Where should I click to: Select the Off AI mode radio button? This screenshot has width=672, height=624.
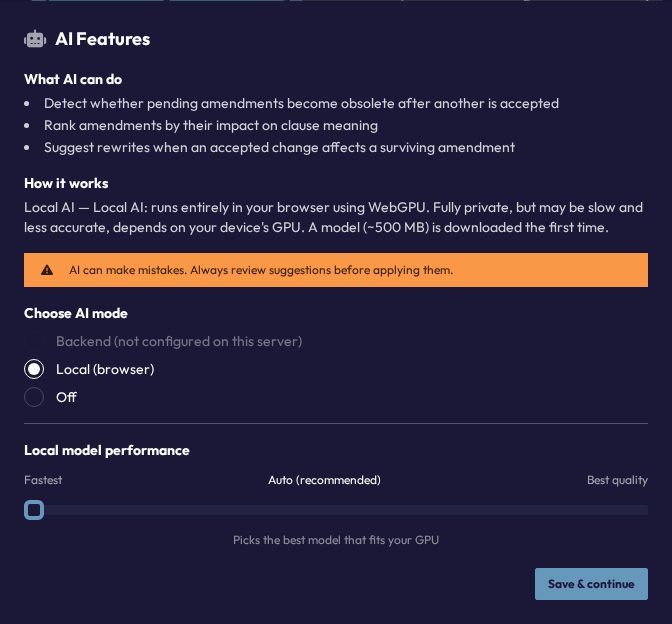34,397
